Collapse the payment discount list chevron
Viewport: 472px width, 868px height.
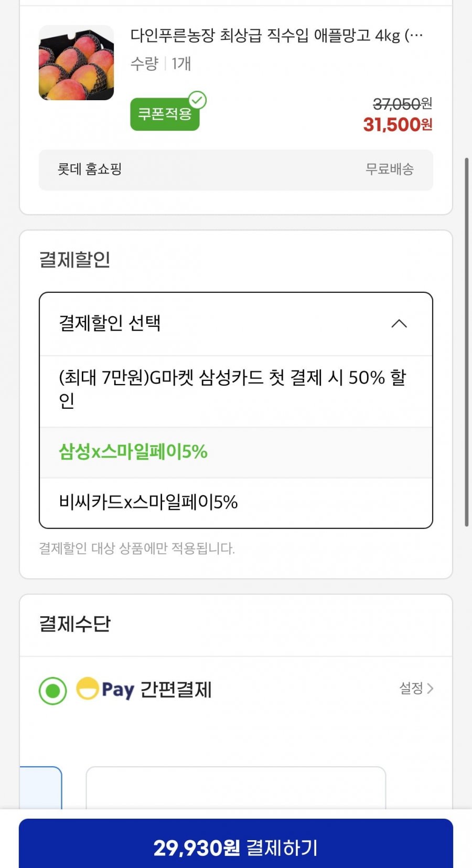pos(399,323)
